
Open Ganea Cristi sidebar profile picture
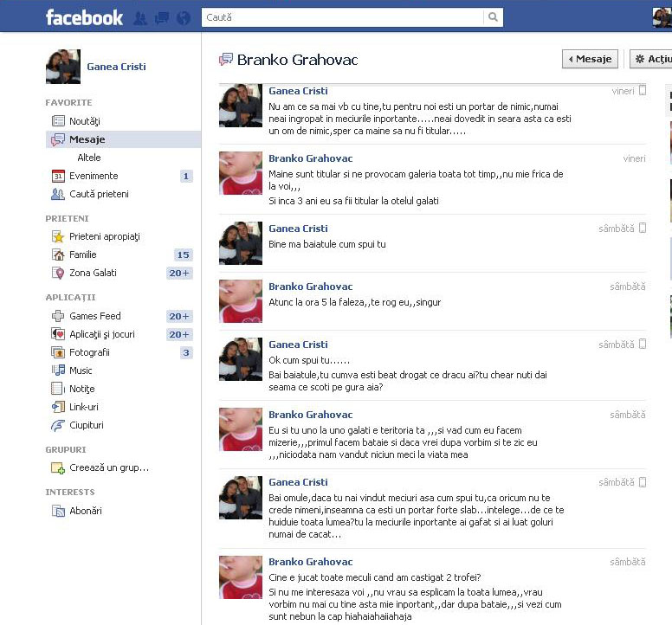63,67
